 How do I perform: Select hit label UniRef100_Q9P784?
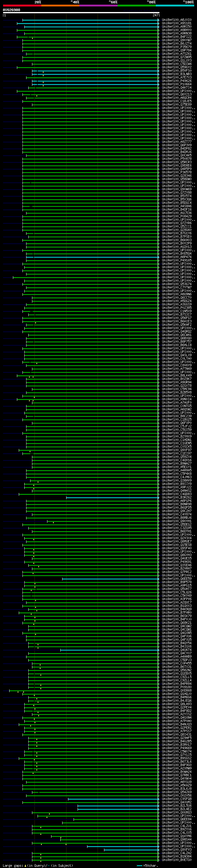[177, 50]
